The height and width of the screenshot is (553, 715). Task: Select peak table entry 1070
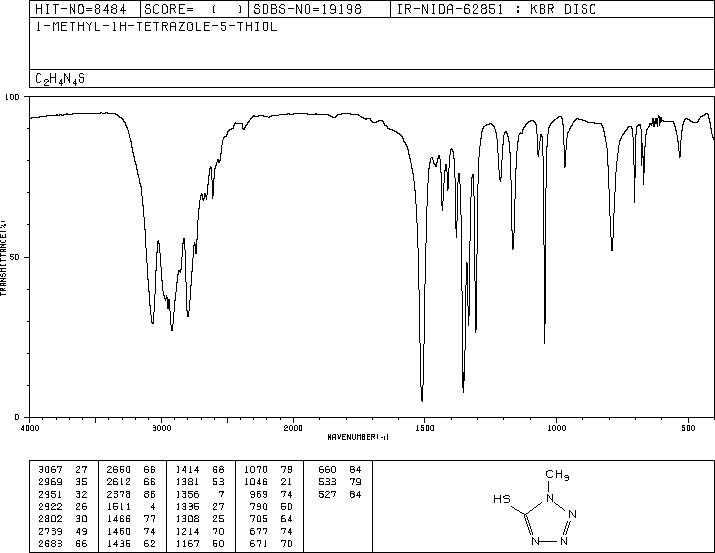pos(256,470)
